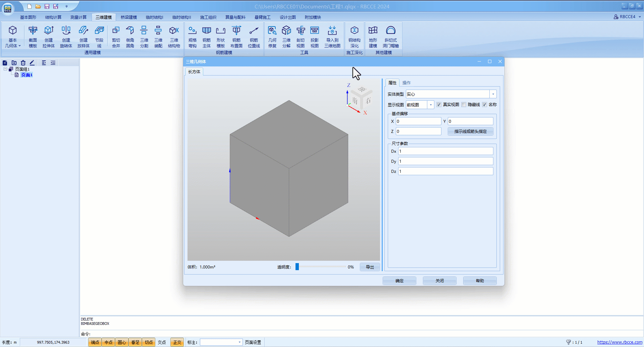Open the 桥梁建模 ribbon tab
The width and height of the screenshot is (644, 347).
[x=129, y=17]
